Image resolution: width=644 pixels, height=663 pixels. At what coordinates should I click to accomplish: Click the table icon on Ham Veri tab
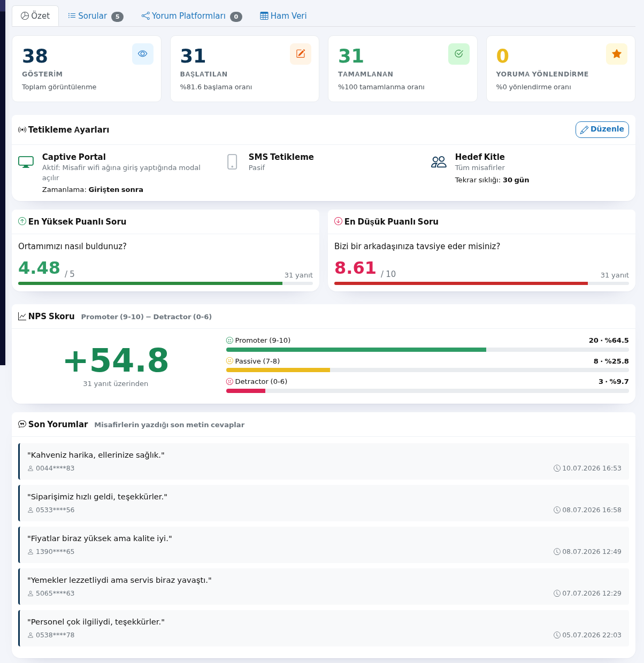[264, 16]
